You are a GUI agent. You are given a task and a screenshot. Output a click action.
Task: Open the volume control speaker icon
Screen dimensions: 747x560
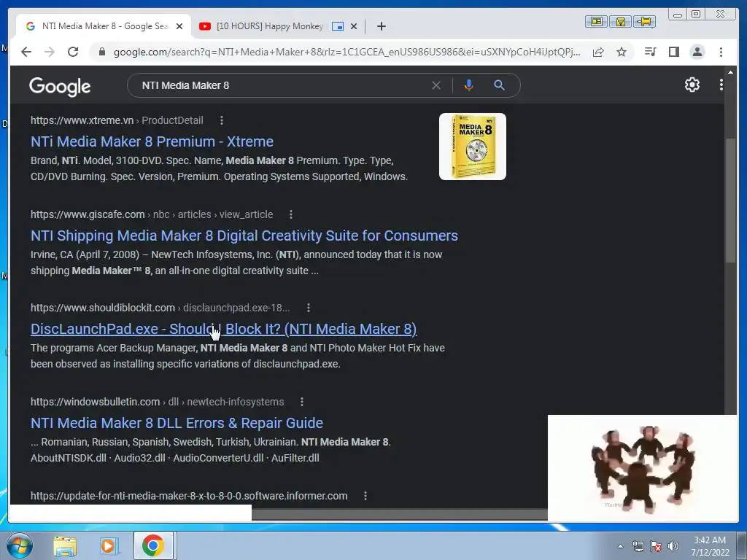[x=673, y=546]
